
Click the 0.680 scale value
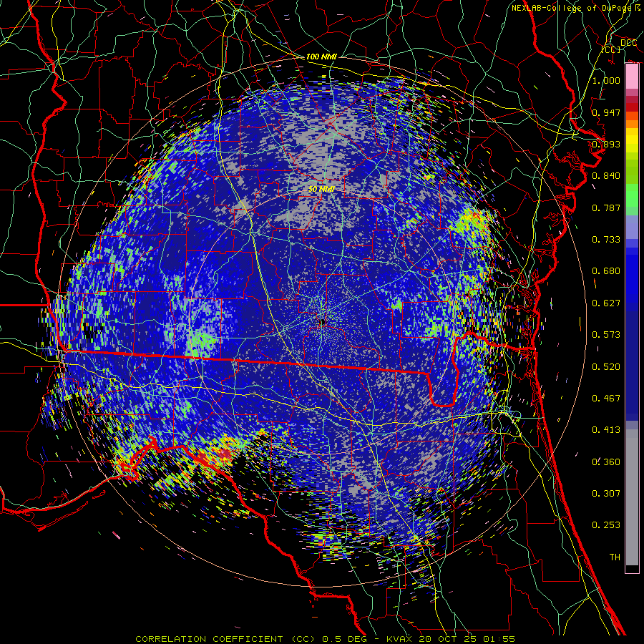(x=606, y=271)
